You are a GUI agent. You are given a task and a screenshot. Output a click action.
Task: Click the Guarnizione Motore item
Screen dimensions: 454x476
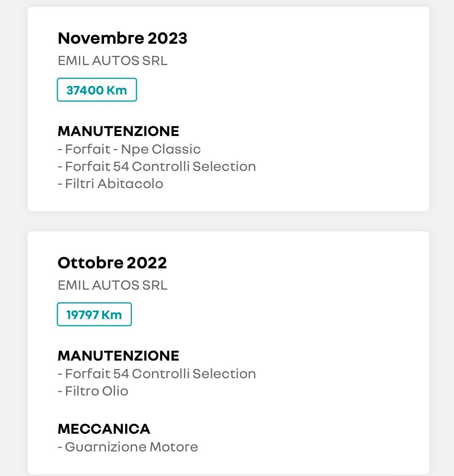click(128, 447)
